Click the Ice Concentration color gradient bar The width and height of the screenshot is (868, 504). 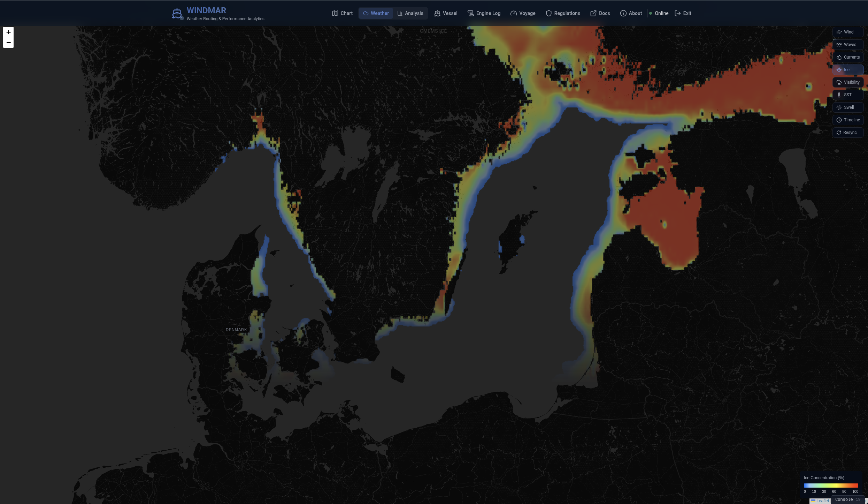tap(831, 485)
